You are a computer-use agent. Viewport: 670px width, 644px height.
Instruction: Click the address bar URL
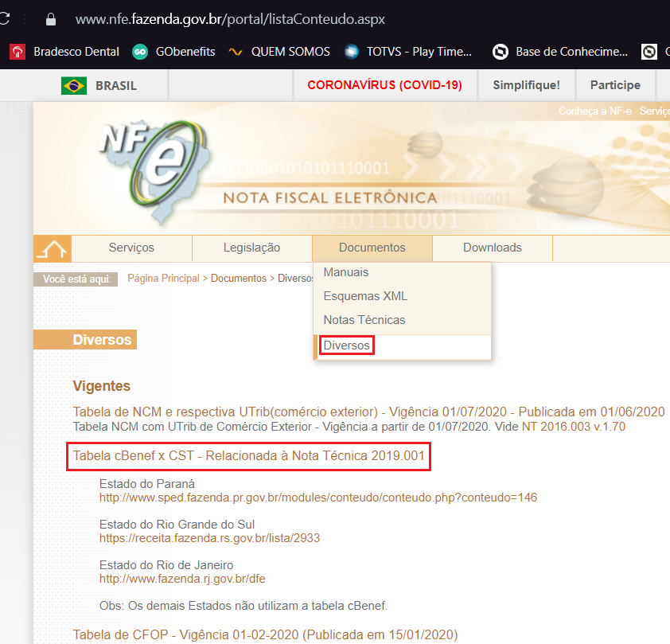click(x=230, y=19)
